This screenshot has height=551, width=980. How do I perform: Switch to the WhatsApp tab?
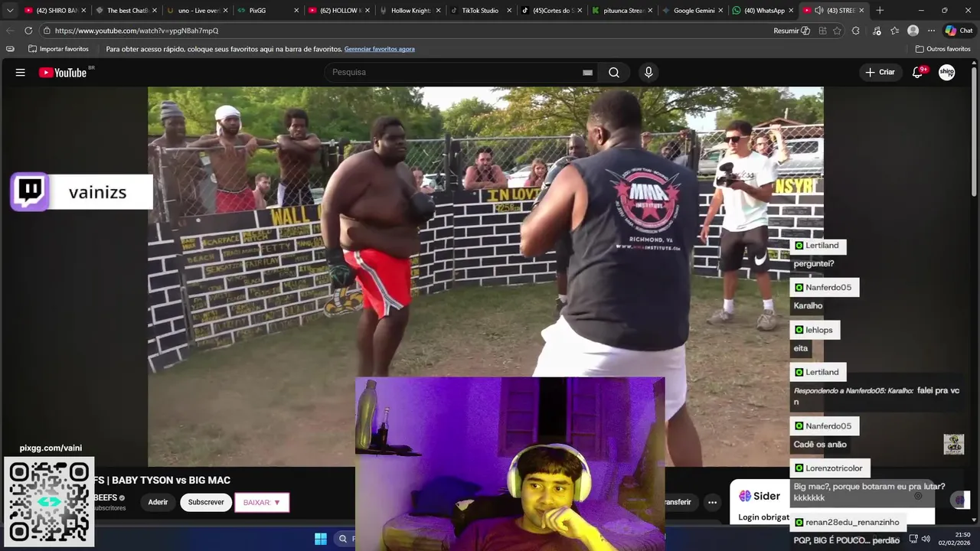pyautogui.click(x=762, y=11)
